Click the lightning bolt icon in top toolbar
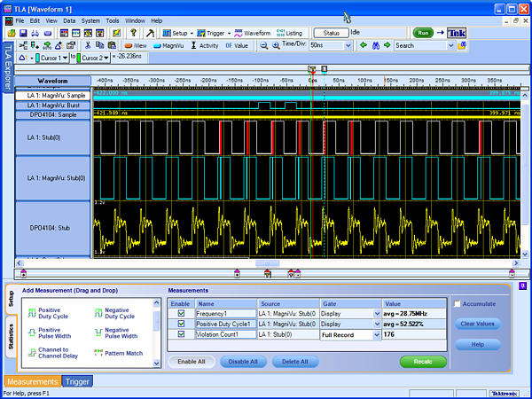The width and height of the screenshot is (532, 399). pos(116,33)
